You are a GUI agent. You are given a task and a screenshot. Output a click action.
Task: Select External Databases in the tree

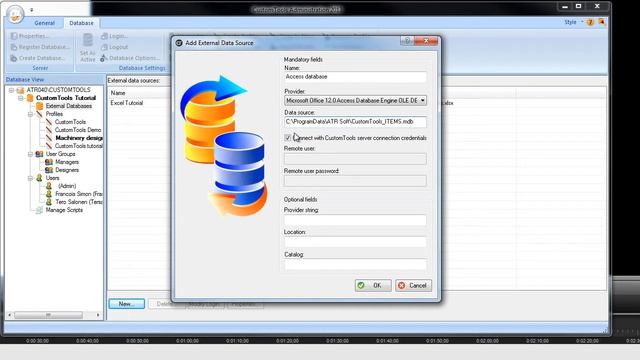coord(69,106)
